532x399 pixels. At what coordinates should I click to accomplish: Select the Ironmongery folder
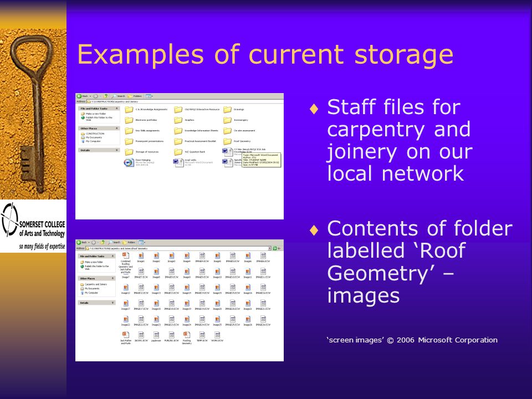(x=236, y=120)
